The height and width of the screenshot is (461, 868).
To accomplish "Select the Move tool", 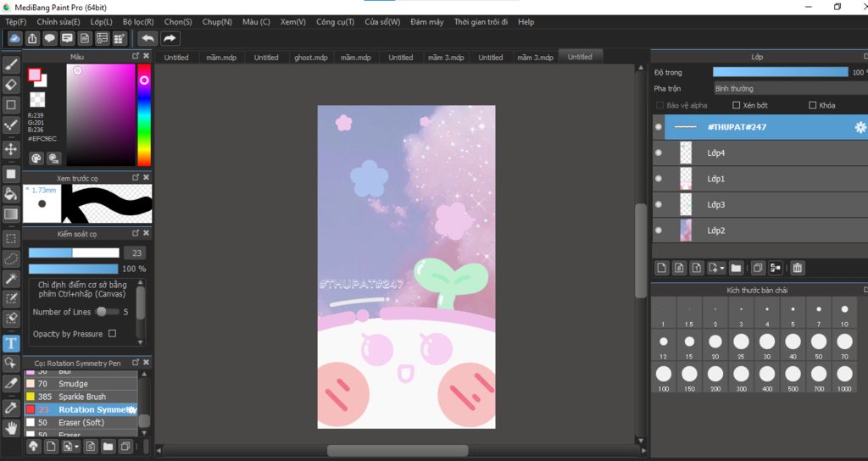I will coord(11,149).
